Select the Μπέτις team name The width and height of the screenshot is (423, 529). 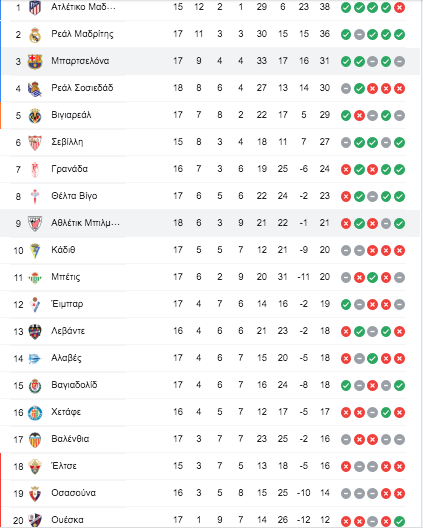click(x=66, y=277)
